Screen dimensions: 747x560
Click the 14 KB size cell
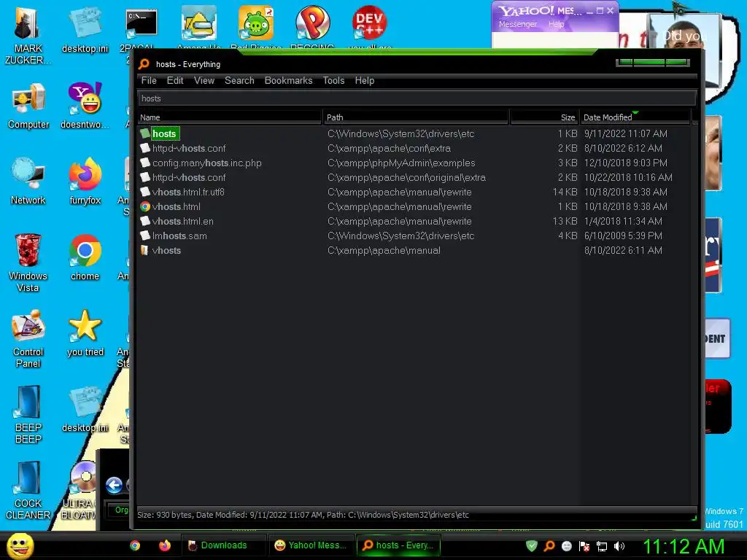tap(565, 192)
